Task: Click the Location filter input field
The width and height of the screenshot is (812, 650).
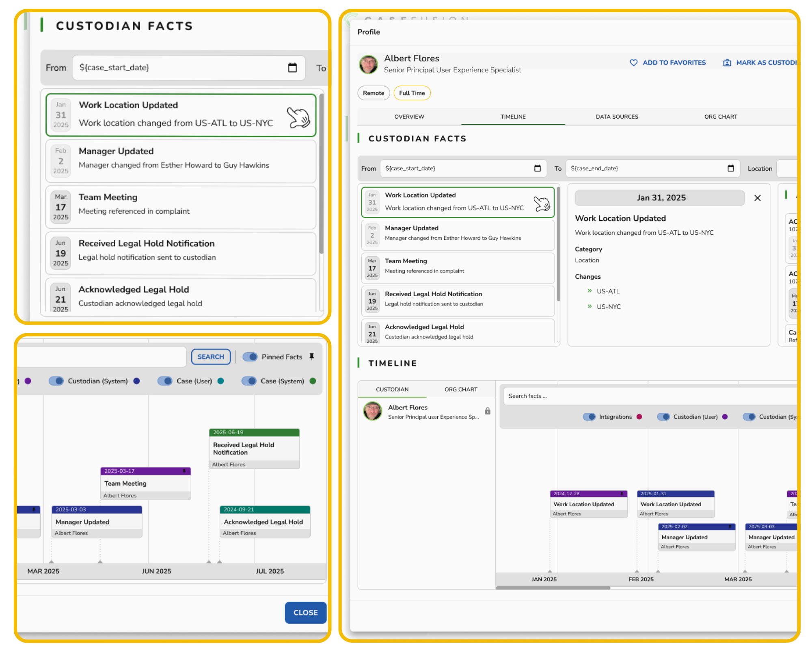Action: 787,168
